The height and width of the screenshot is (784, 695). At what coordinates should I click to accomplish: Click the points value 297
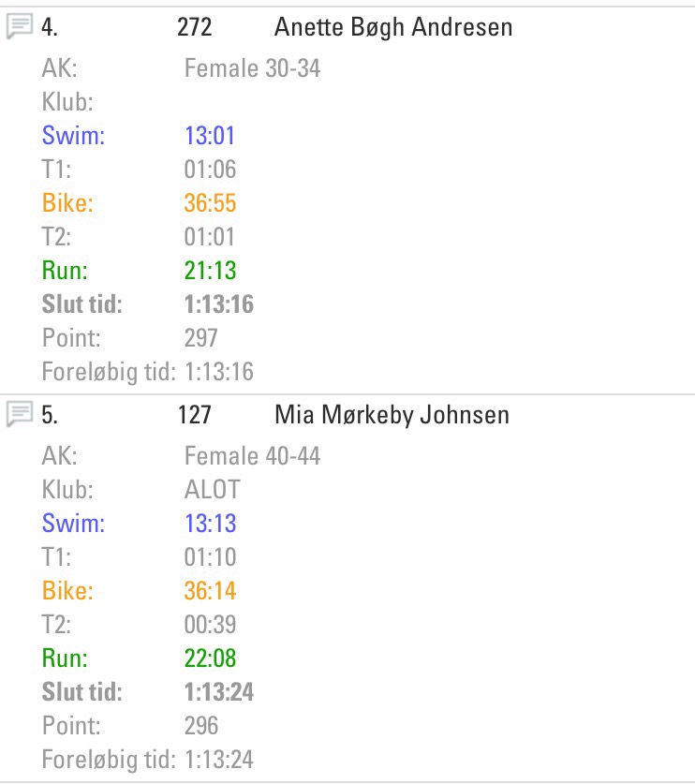click(x=201, y=338)
